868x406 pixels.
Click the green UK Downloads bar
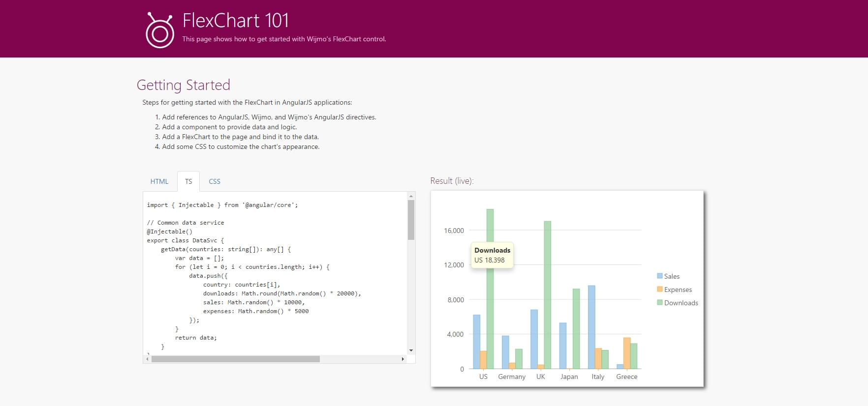tap(548, 295)
